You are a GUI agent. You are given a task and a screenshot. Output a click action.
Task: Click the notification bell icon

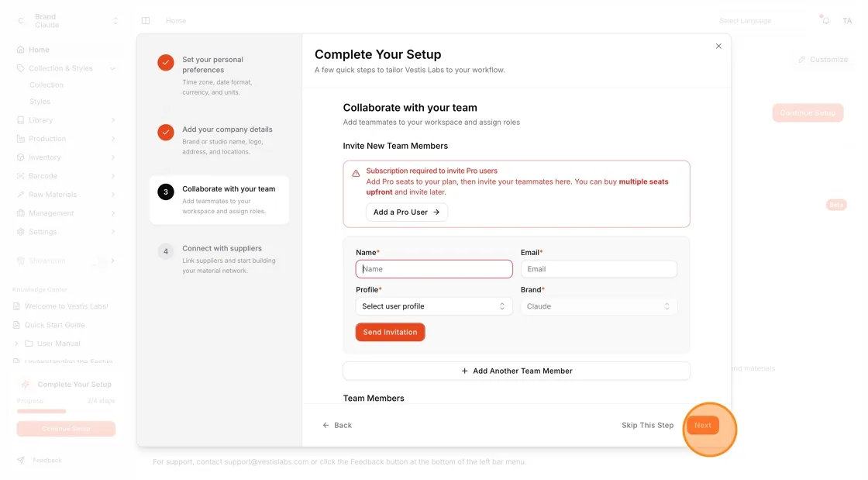(825, 20)
